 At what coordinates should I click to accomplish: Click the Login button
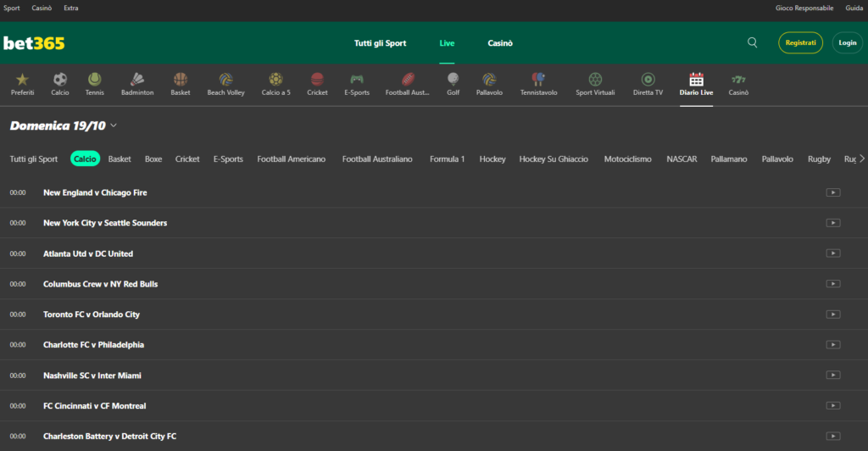tap(847, 42)
